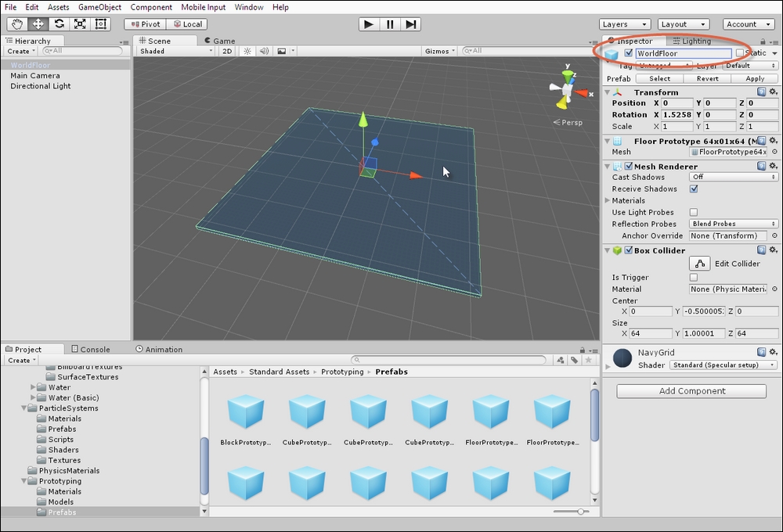Viewport: 783px width, 532px height.
Task: Click the Add Component button
Action: [691, 391]
